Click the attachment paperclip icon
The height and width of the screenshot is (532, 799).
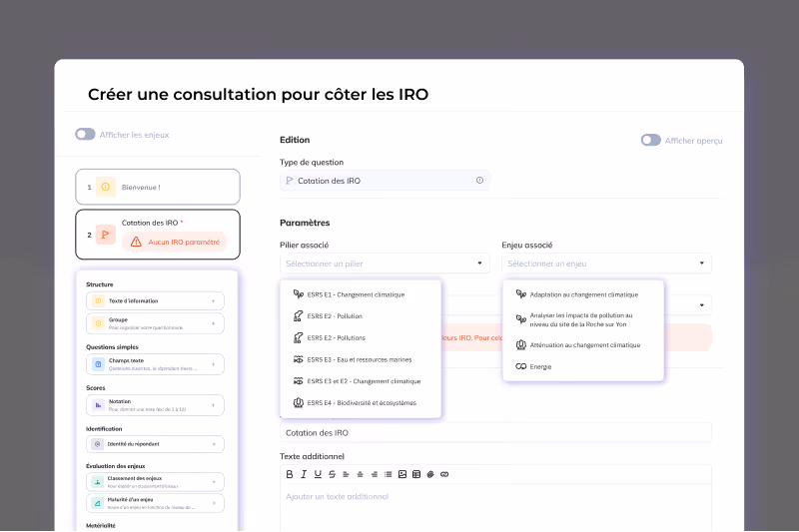tap(430, 474)
